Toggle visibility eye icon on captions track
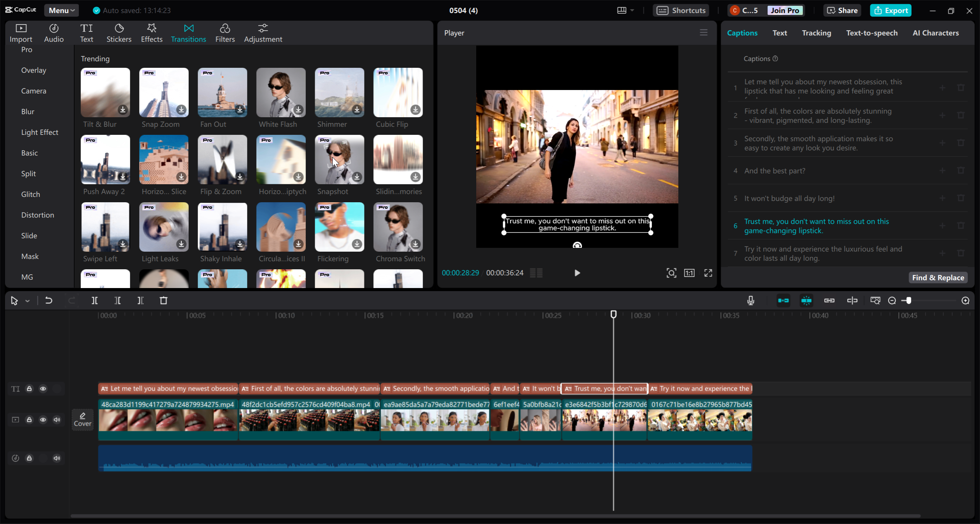Screen dimensions: 980x524 tap(43, 388)
